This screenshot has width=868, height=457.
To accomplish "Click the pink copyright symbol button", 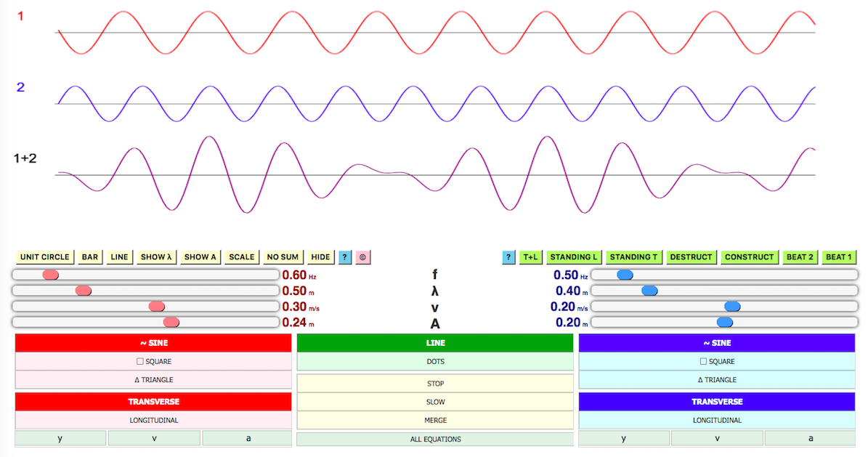I will tap(363, 257).
